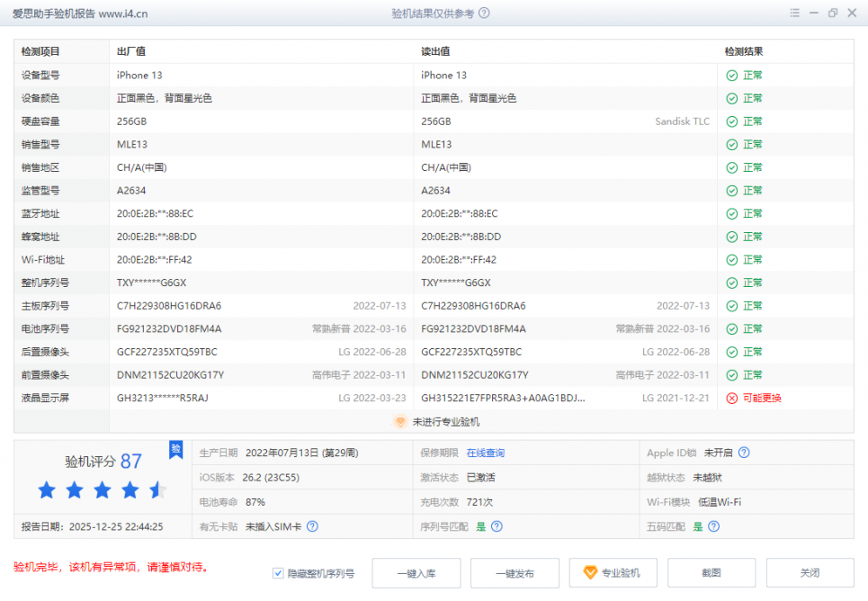Click the 截图 screenshot button
The image size is (868, 601).
coord(711,573)
